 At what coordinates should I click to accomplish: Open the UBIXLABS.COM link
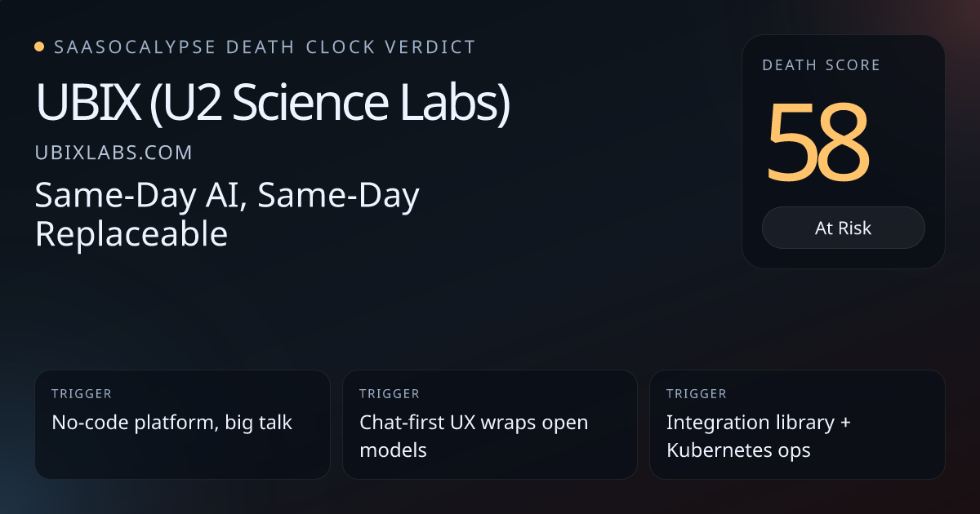click(114, 153)
